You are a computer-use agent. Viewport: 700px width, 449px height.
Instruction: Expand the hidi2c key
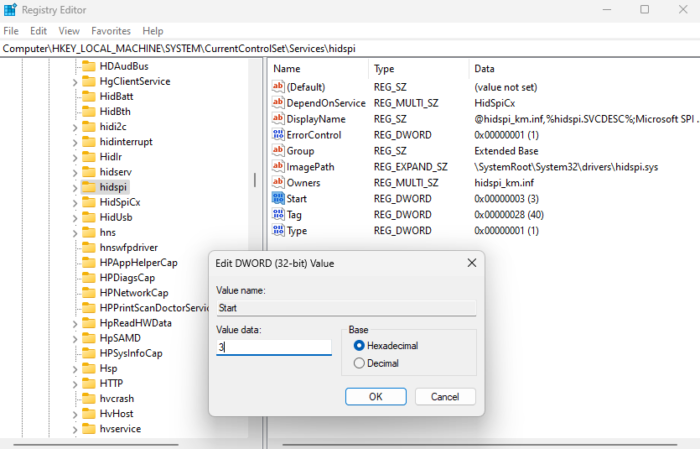click(x=75, y=128)
